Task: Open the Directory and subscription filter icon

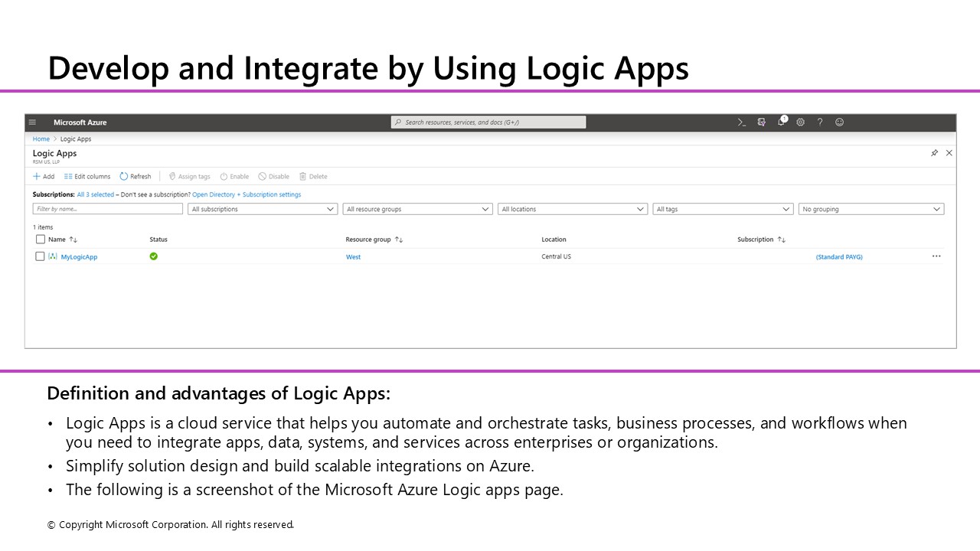Action: coord(761,122)
